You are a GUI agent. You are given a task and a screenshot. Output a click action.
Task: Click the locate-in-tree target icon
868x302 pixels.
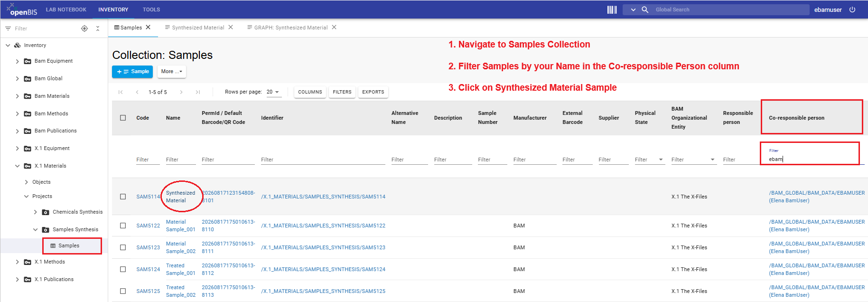[x=84, y=28]
